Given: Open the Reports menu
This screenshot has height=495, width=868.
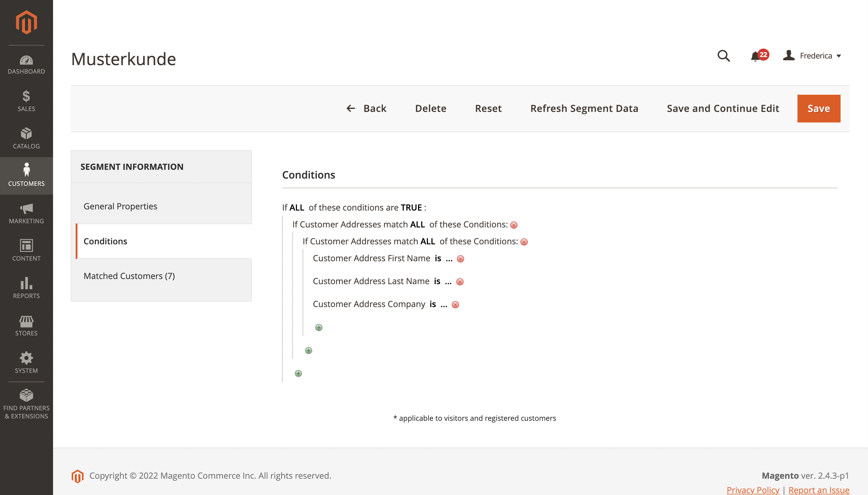Looking at the screenshot, I should [x=27, y=288].
